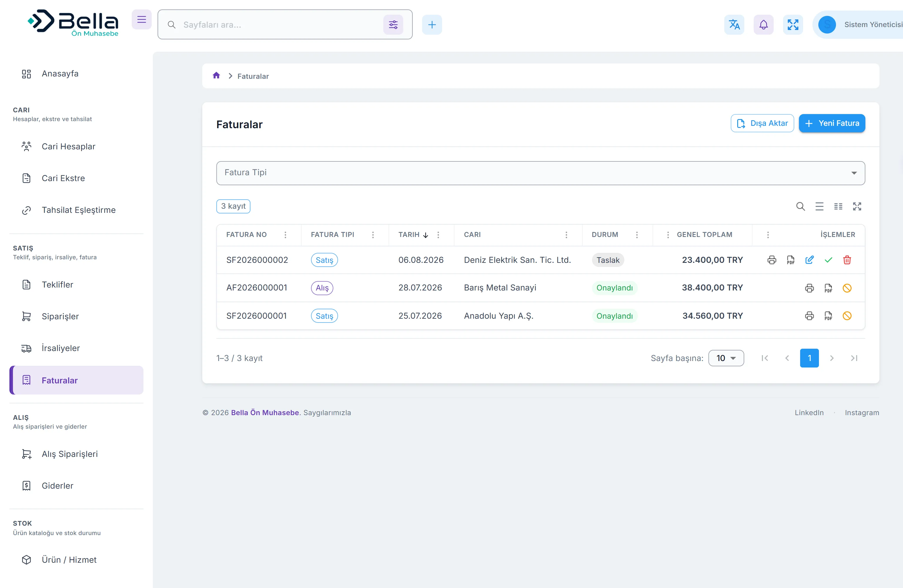Open Cari column options menu
This screenshot has height=588, width=903.
(566, 235)
